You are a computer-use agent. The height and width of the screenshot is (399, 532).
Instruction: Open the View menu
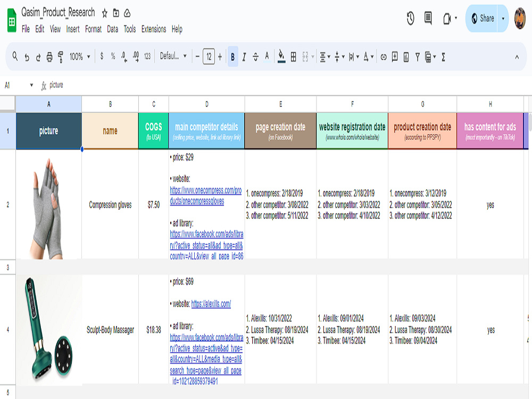click(x=55, y=29)
